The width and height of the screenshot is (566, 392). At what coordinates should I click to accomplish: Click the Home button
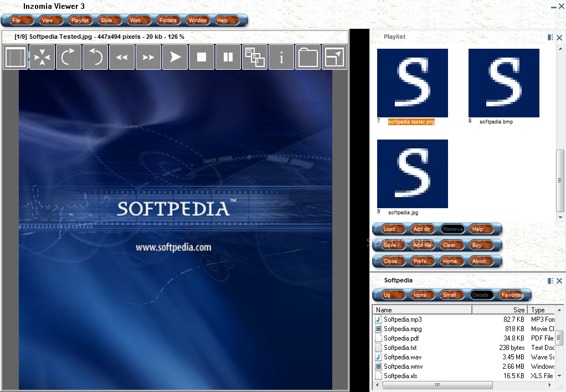click(452, 261)
